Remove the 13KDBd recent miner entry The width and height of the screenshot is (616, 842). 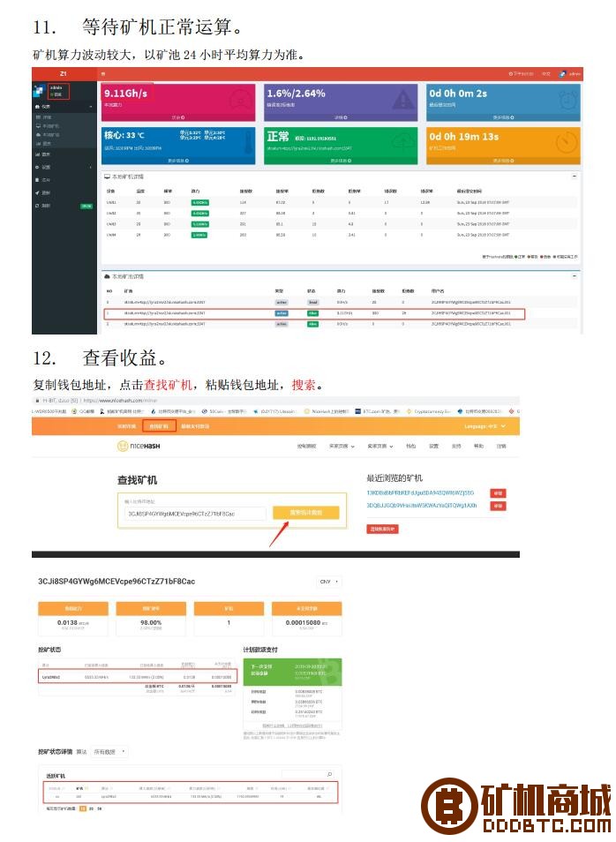498,493
